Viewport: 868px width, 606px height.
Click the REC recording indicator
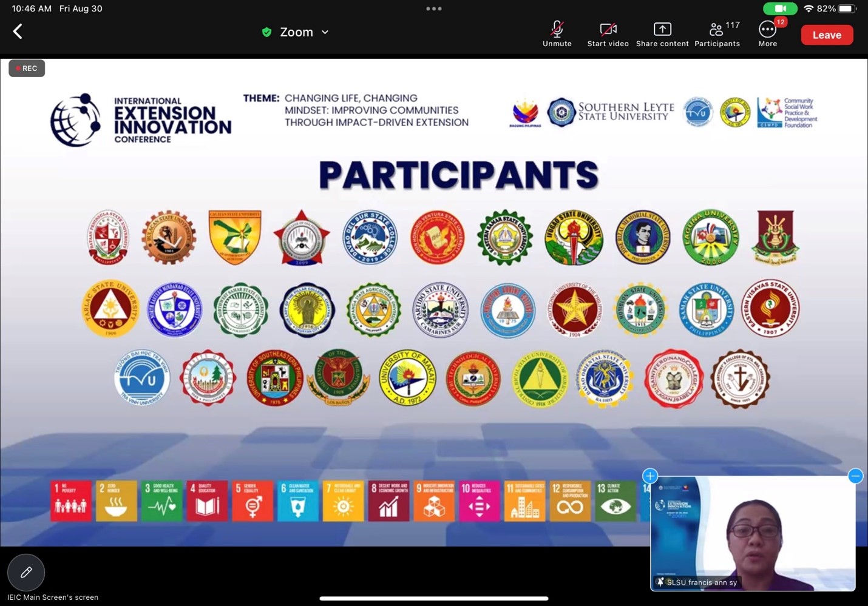[27, 69]
